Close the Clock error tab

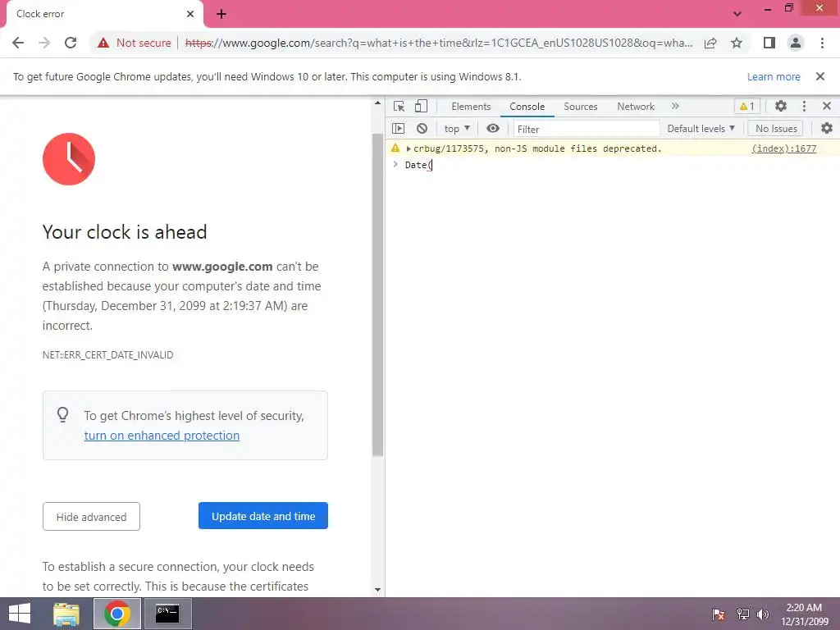tap(190, 14)
